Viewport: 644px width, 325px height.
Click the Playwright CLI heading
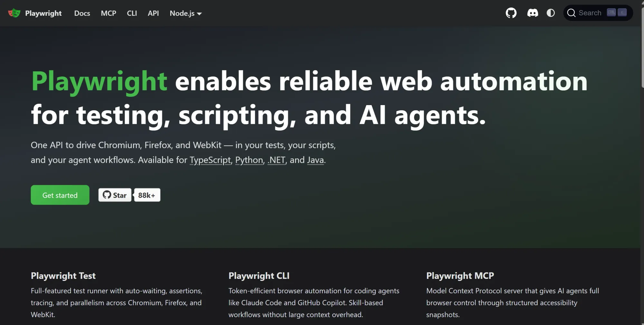(x=259, y=276)
